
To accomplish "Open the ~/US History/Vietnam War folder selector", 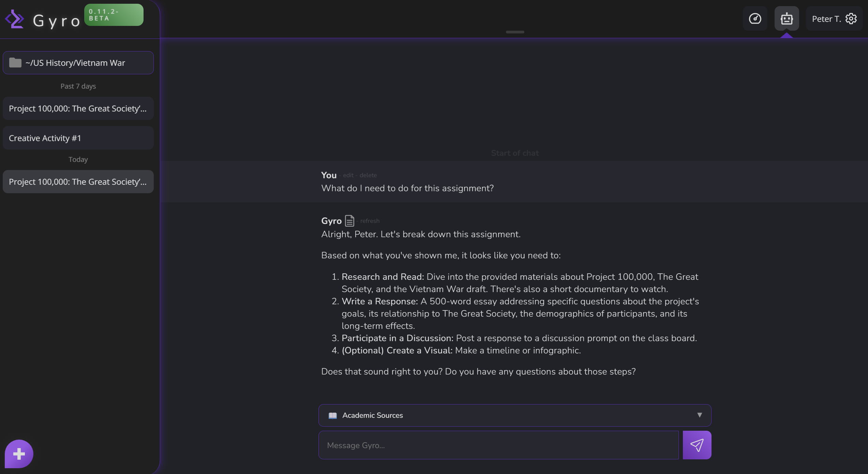I will coord(78,63).
